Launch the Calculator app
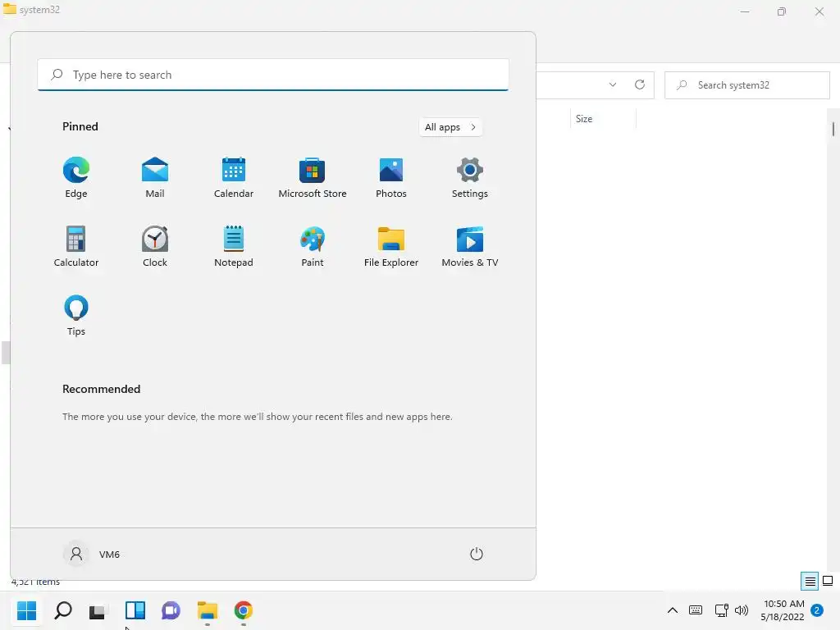Screen dimensions: 840x630 tap(76, 247)
